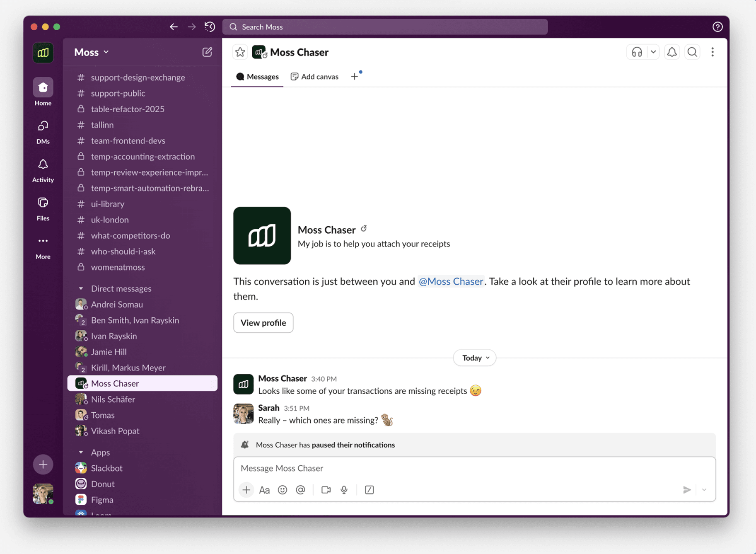The image size is (756, 554).
Task: Open the history clock icon
Action: coord(210,27)
